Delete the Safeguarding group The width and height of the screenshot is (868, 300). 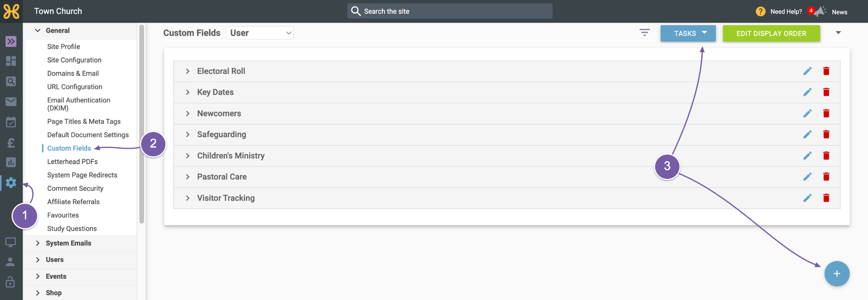826,135
